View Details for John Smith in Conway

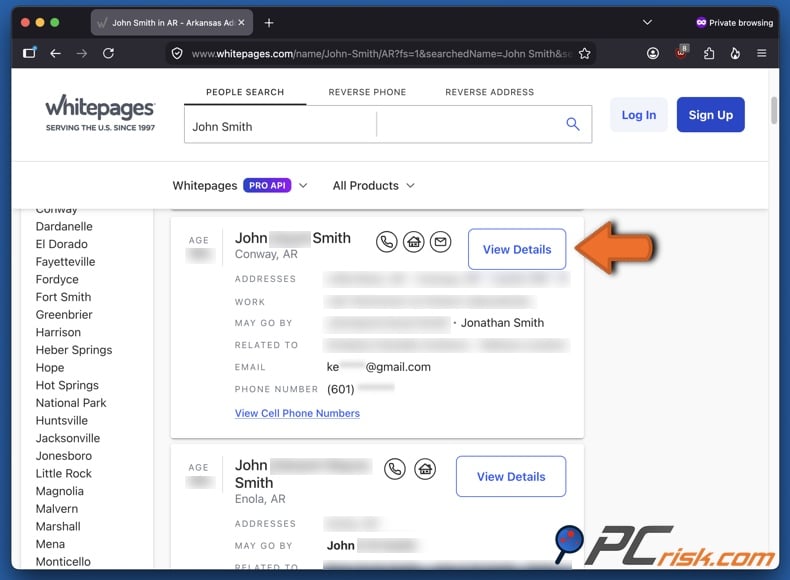pyautogui.click(x=517, y=249)
